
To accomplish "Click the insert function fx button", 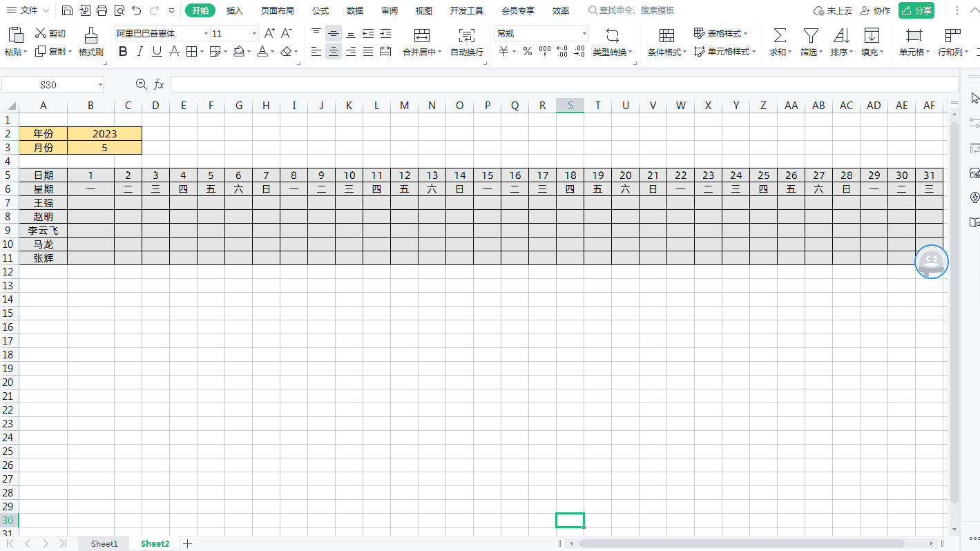I will click(x=159, y=84).
